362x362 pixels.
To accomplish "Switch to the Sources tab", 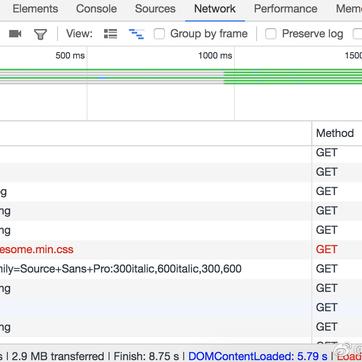I will [x=155, y=9].
